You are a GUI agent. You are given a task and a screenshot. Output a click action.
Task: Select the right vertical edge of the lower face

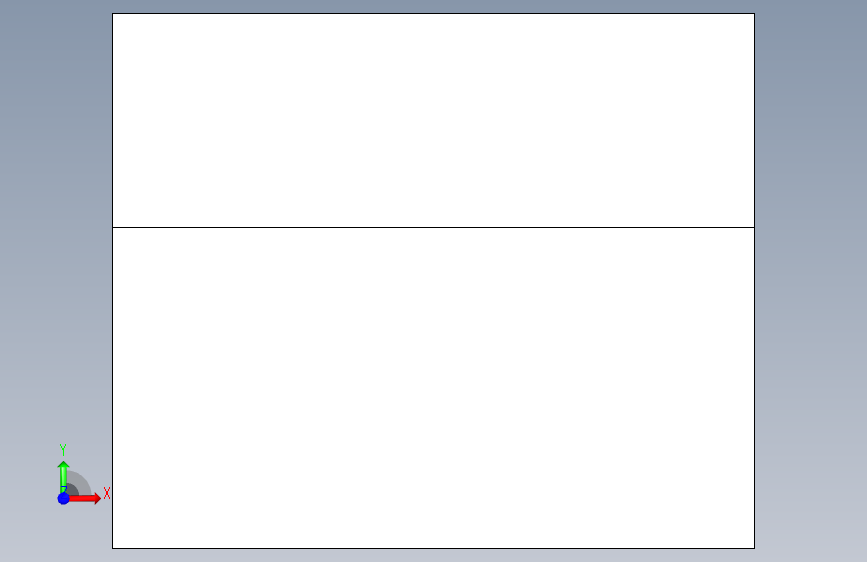point(755,388)
